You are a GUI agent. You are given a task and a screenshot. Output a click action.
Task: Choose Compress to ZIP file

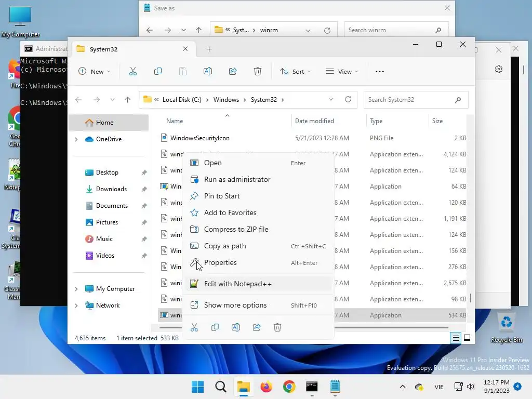point(258,229)
